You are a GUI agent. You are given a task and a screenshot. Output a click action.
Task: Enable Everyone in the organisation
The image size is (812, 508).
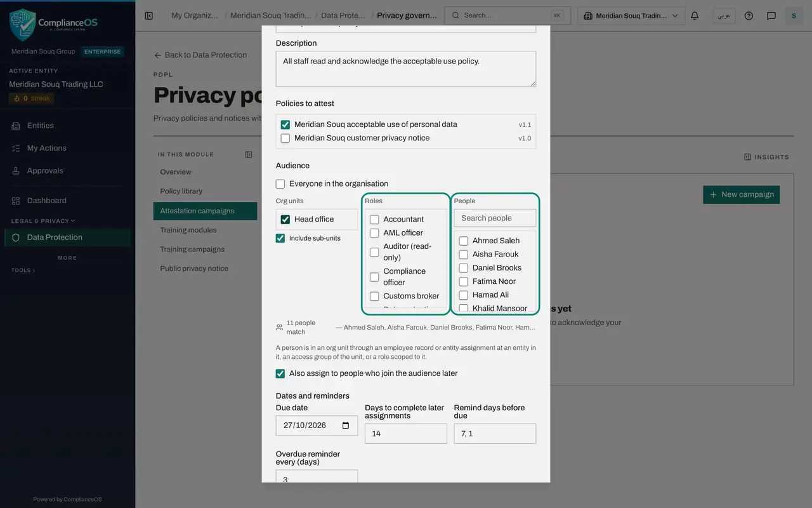point(280,184)
